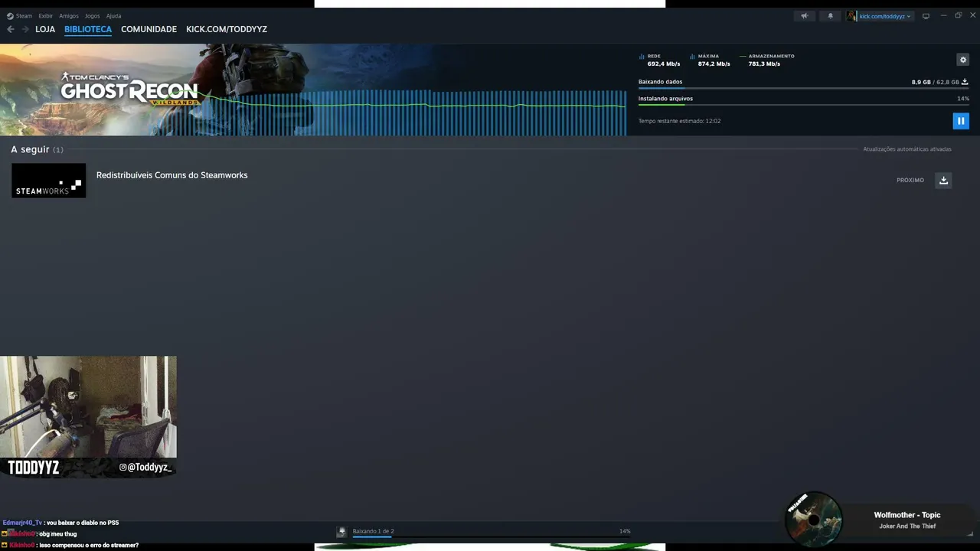Click the MÁXIMA peak speed stat
This screenshot has width=980, height=551.
click(710, 60)
